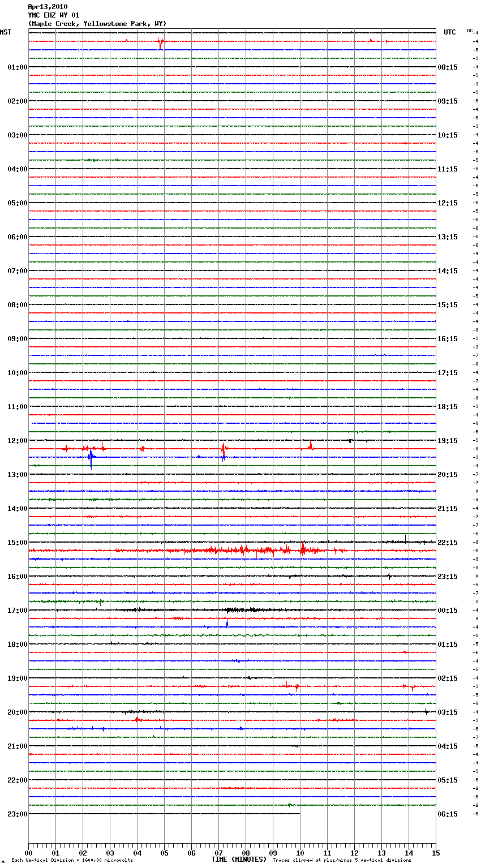Select the 12:00 MST time label
This screenshot has width=481, height=868.
tap(18, 441)
